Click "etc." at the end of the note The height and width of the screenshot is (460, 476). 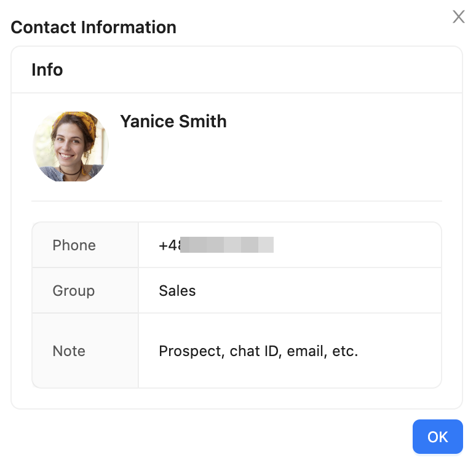click(x=345, y=352)
